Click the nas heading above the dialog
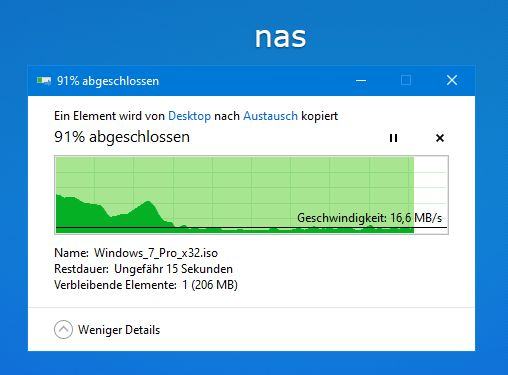Viewport: 508px width, 375px height. click(x=280, y=37)
